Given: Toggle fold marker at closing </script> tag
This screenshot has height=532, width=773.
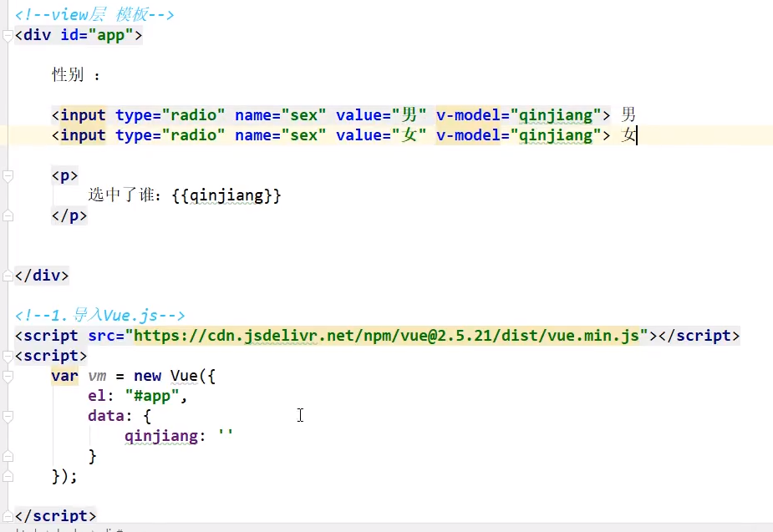Looking at the screenshot, I should (8, 516).
